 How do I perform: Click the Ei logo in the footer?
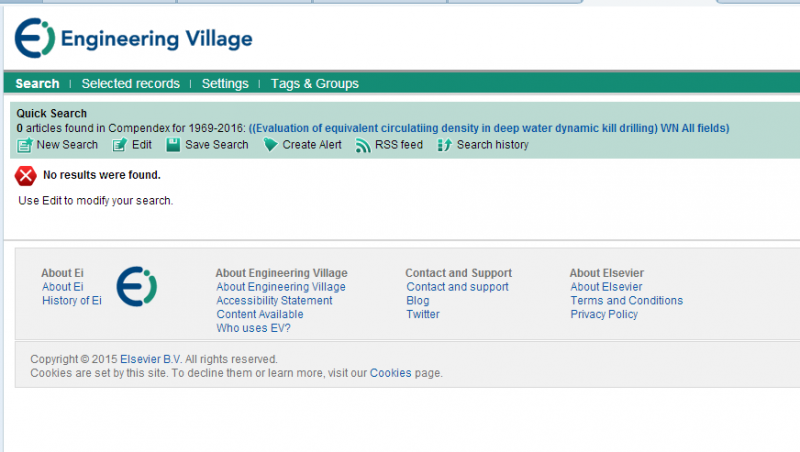136,286
